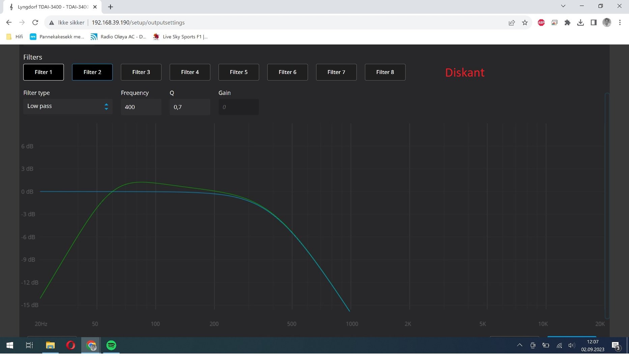
Task: Open the Chrome profile avatar
Action: pos(607,23)
